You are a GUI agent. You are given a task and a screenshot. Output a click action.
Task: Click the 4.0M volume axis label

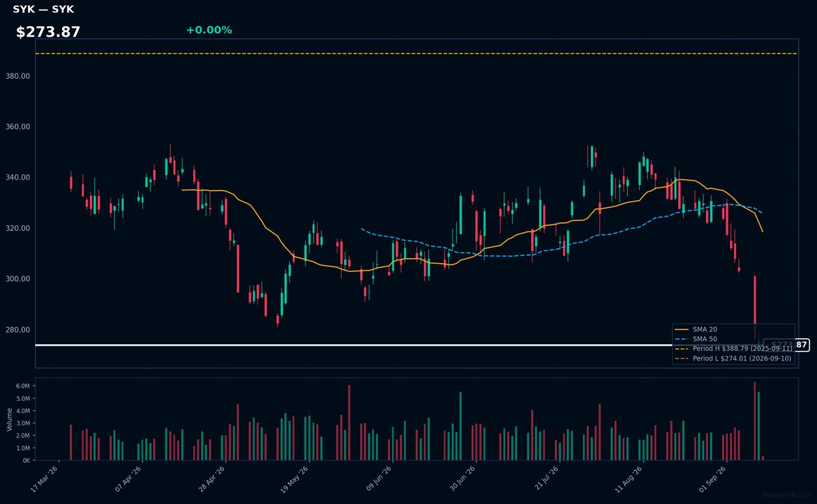coord(24,411)
